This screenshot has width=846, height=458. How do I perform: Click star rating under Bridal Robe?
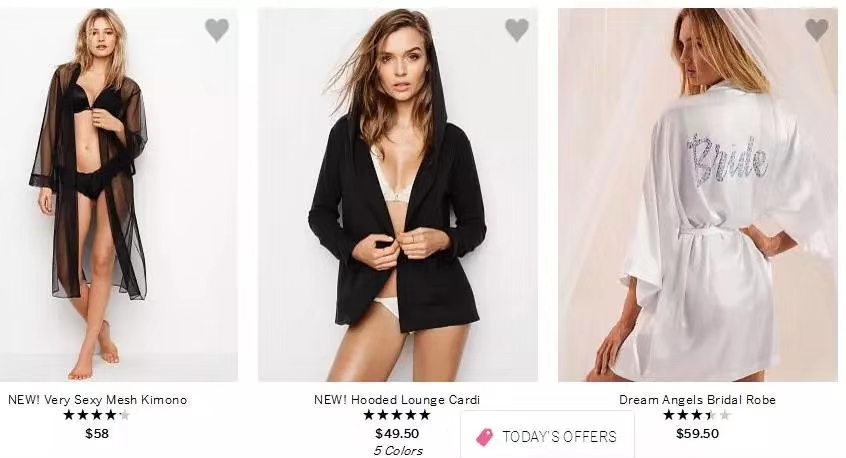click(697, 415)
